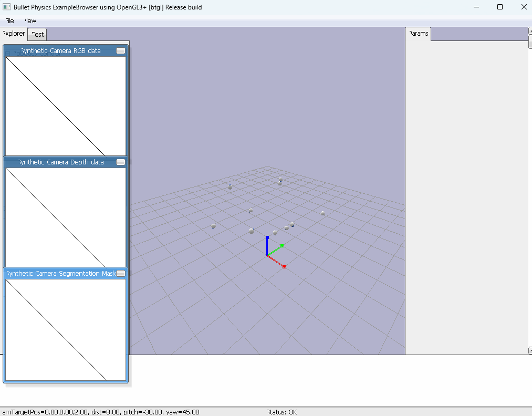Collapse the Synthetic Camera Depth data panel
Screen dimensions: 532x416
[x=121, y=162]
